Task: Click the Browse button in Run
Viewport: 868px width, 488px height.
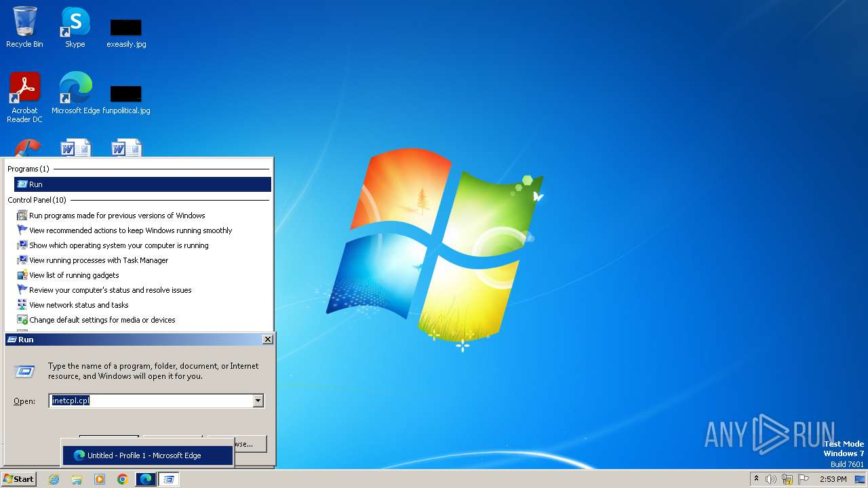Action: coord(251,444)
